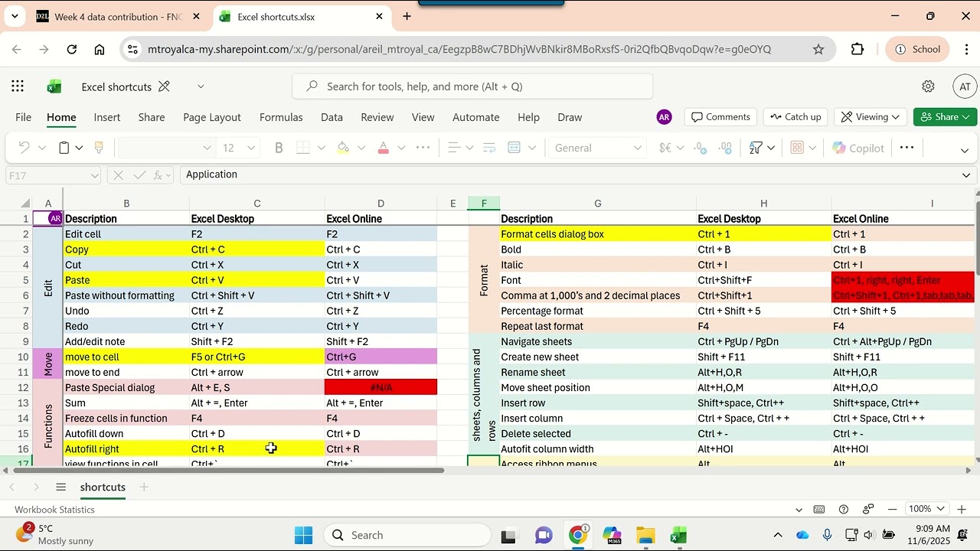Click in the Search for tools box
Viewport: 980px width, 551px height.
click(x=472, y=86)
